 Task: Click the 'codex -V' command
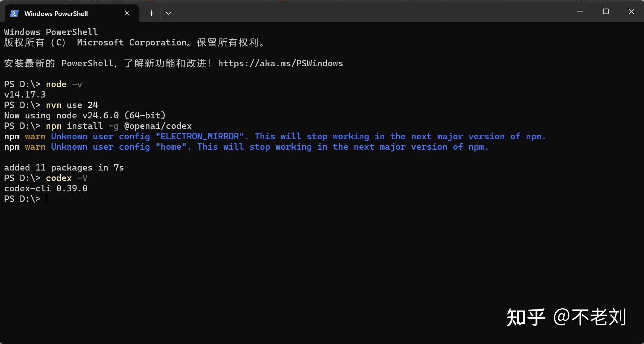click(67, 178)
